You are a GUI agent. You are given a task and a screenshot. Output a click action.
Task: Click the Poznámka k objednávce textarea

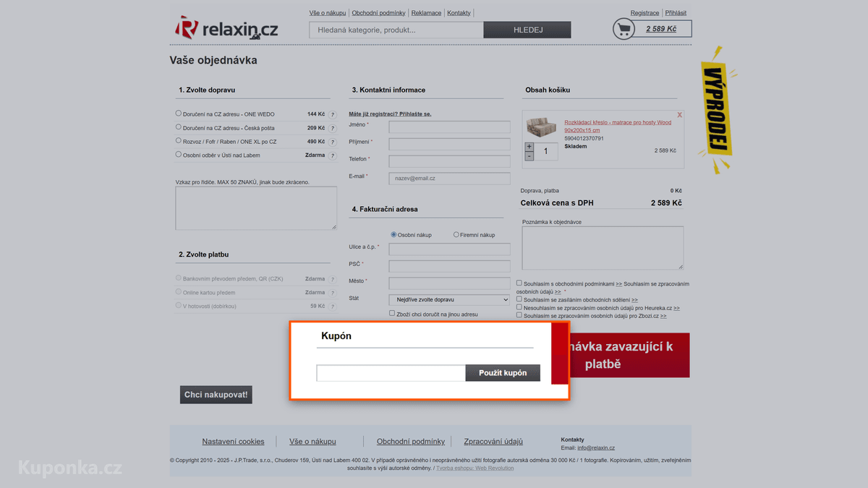coord(603,248)
